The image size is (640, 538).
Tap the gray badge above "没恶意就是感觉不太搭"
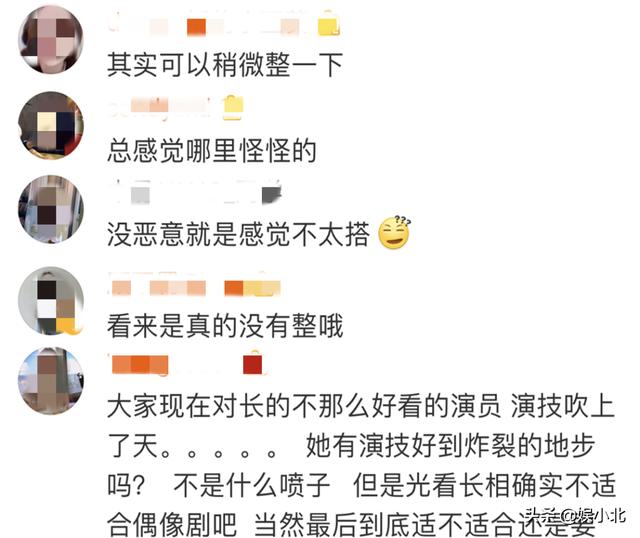pyautogui.click(x=271, y=194)
